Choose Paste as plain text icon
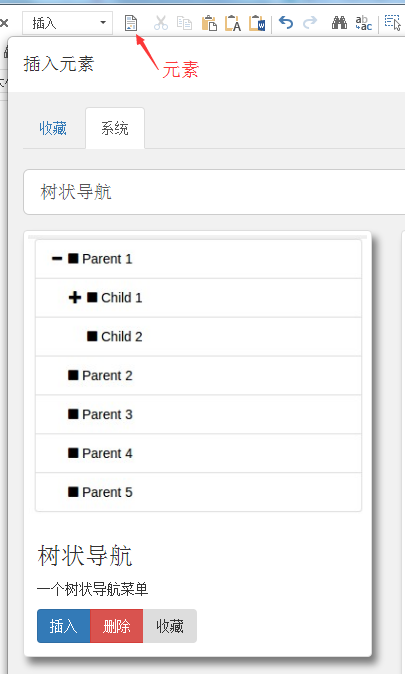 [x=233, y=23]
